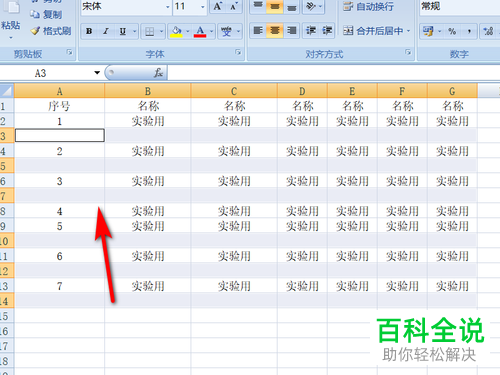The height and width of the screenshot is (375, 500).
Task: Select column G header
Action: [x=452, y=91]
